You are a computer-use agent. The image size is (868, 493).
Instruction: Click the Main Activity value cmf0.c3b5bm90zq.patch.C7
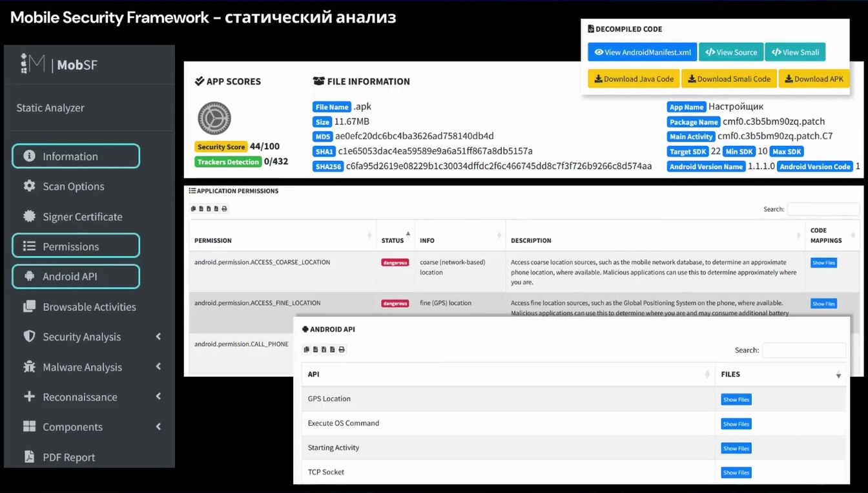coord(775,136)
